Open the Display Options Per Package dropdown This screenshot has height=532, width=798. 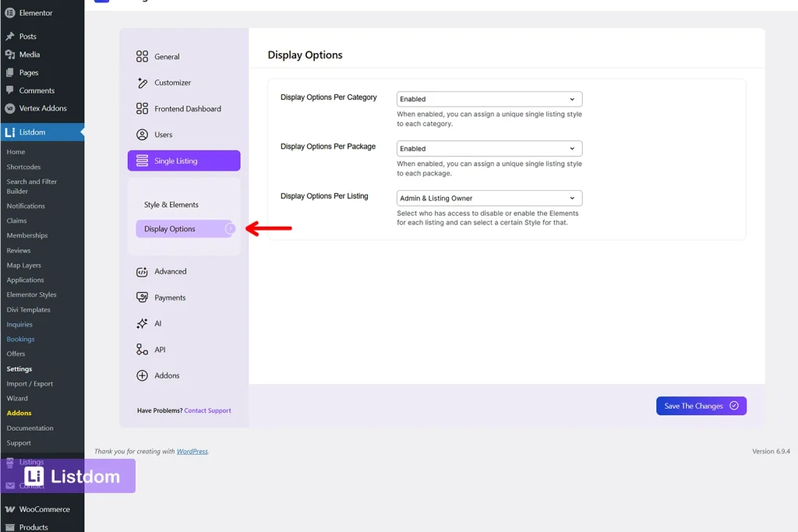click(489, 148)
